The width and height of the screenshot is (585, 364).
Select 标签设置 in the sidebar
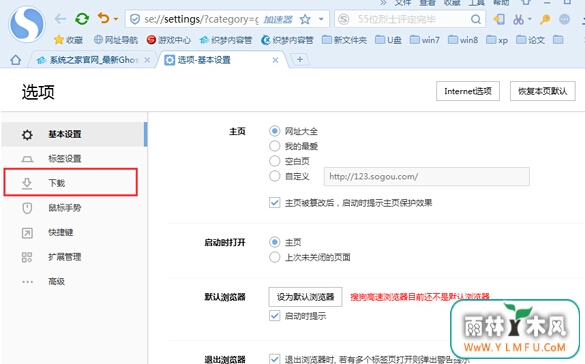pos(74,159)
